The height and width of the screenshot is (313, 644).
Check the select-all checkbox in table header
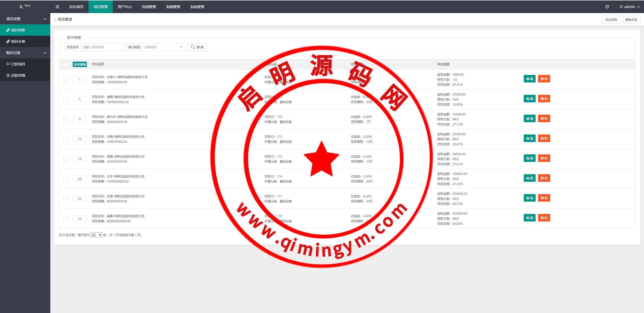pos(65,65)
